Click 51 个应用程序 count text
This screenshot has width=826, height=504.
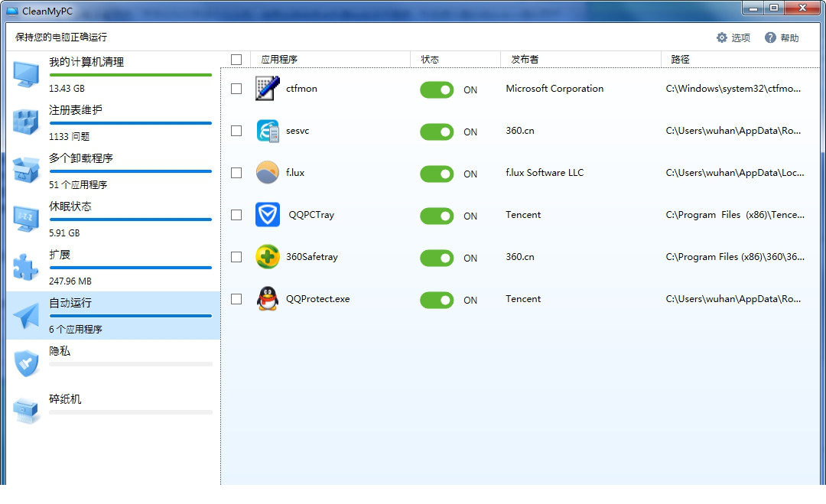tap(78, 185)
